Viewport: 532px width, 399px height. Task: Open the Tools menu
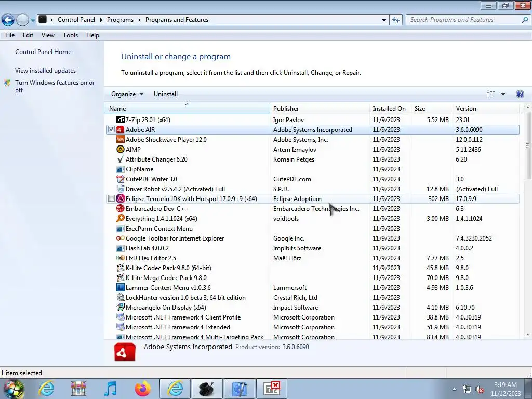(x=70, y=35)
